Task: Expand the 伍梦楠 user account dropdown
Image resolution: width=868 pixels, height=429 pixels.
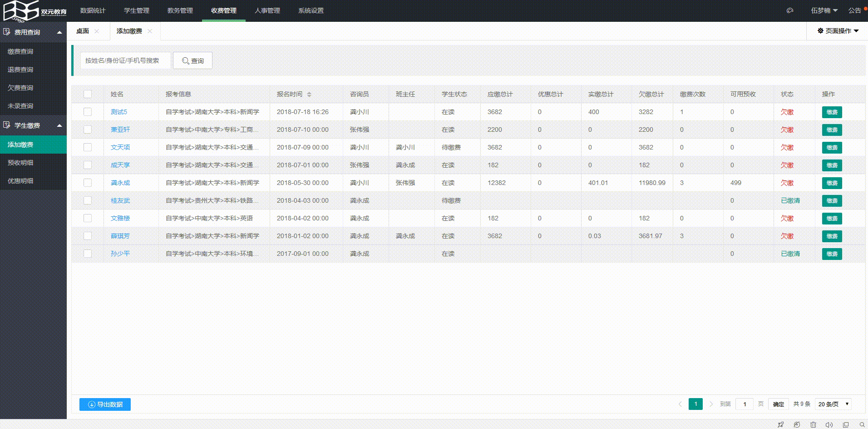Action: point(824,10)
